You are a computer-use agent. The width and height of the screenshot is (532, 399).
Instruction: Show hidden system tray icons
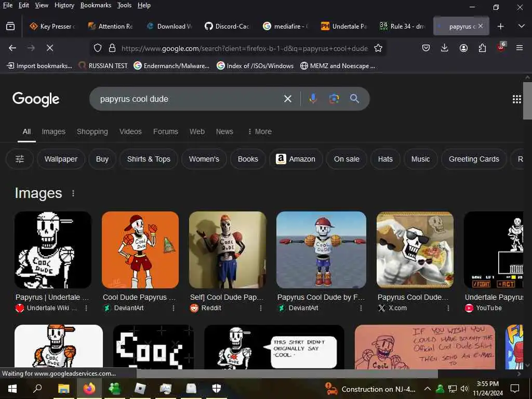point(428,389)
